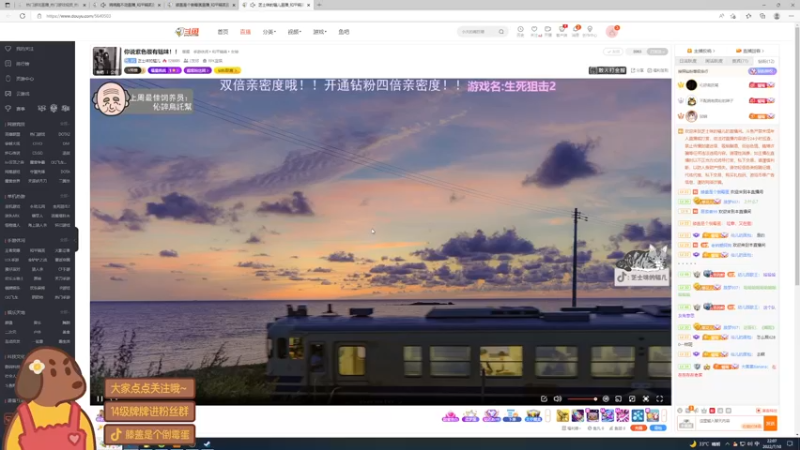The width and height of the screenshot is (800, 450).
Task: Open watch history clock icon
Action: click(520, 31)
